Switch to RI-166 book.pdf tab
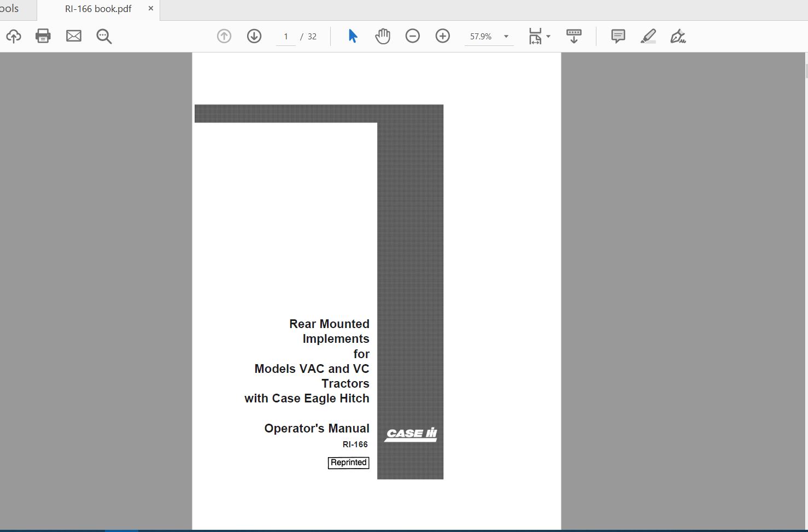 click(98, 9)
